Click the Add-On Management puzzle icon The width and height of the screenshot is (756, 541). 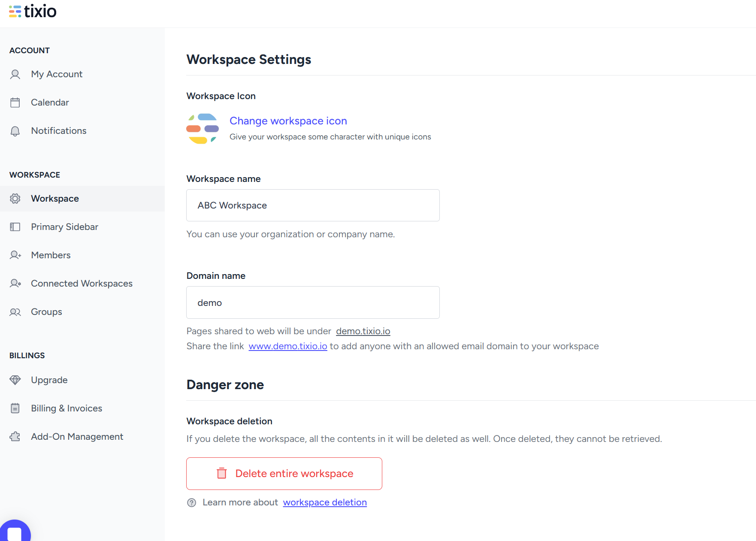coord(15,437)
